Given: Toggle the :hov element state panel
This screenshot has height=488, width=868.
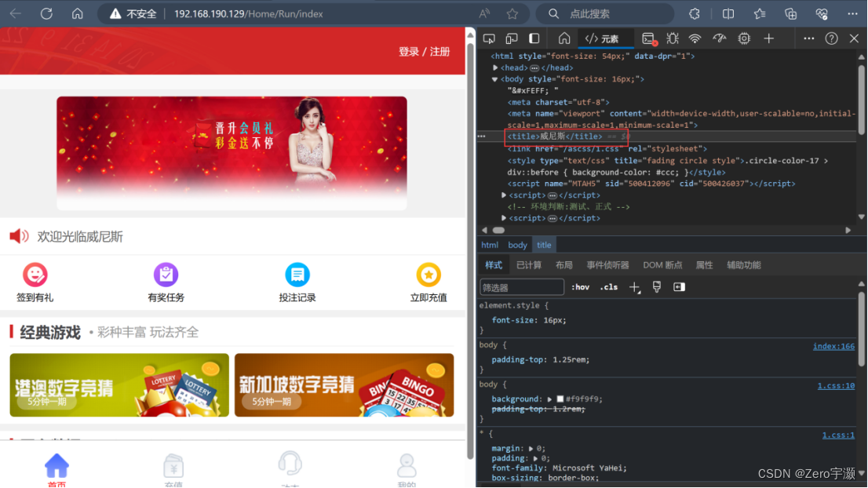Looking at the screenshot, I should coord(580,287).
